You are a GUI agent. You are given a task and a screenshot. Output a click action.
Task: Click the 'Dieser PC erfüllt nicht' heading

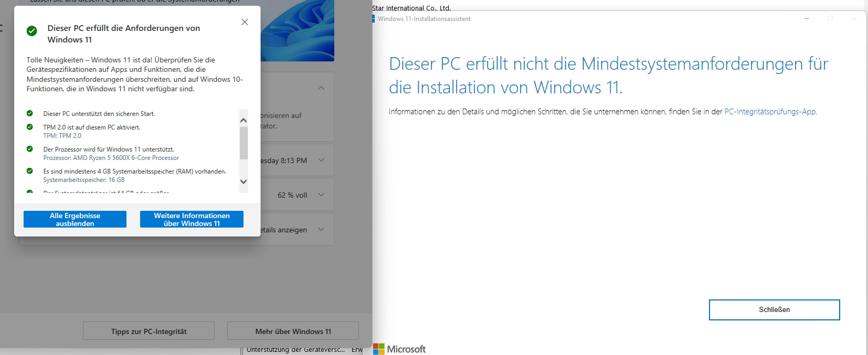[609, 76]
